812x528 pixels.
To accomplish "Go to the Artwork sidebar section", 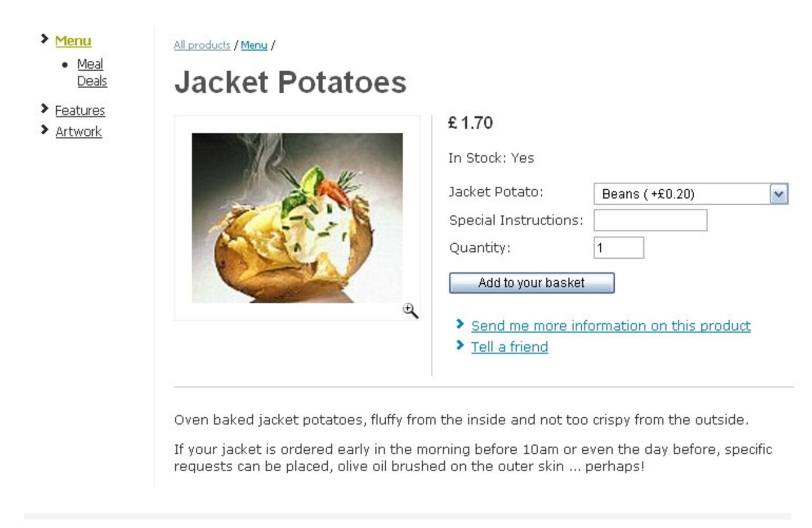I will [x=78, y=132].
